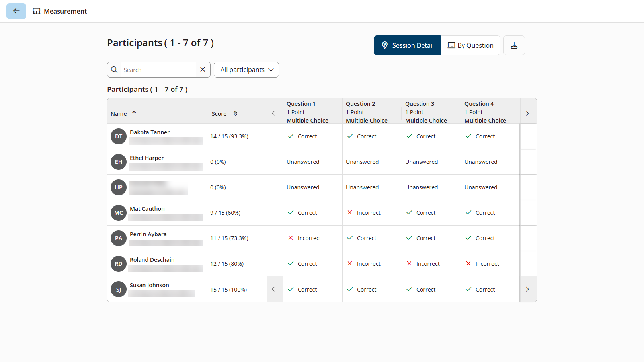
Task: Switch to By Question view
Action: [470, 45]
